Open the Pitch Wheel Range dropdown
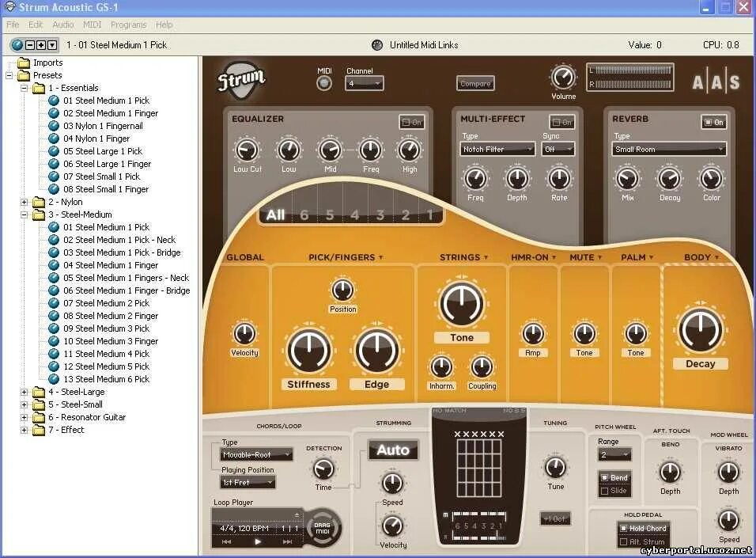 [614, 454]
